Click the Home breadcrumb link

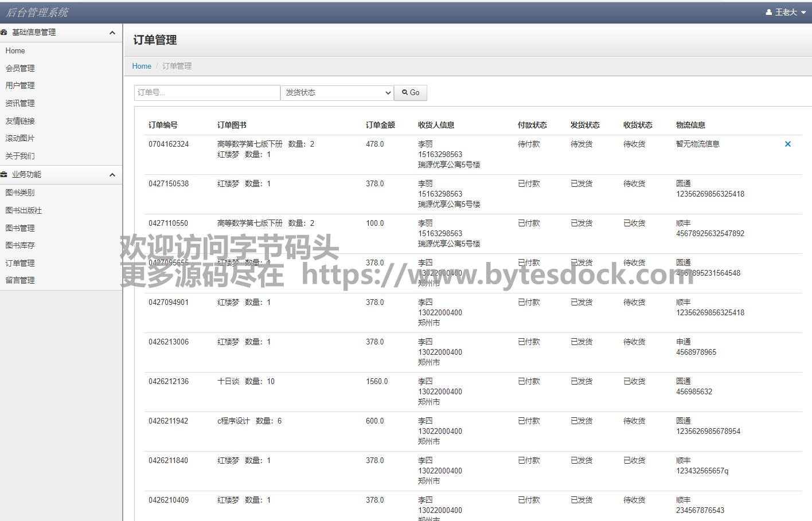click(x=142, y=66)
